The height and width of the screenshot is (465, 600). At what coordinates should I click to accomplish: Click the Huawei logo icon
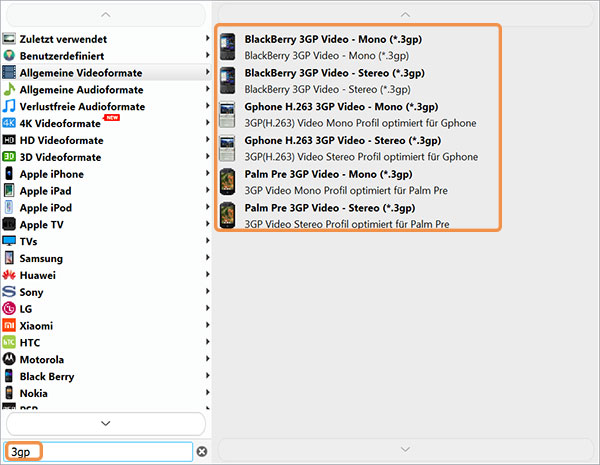click(9, 274)
